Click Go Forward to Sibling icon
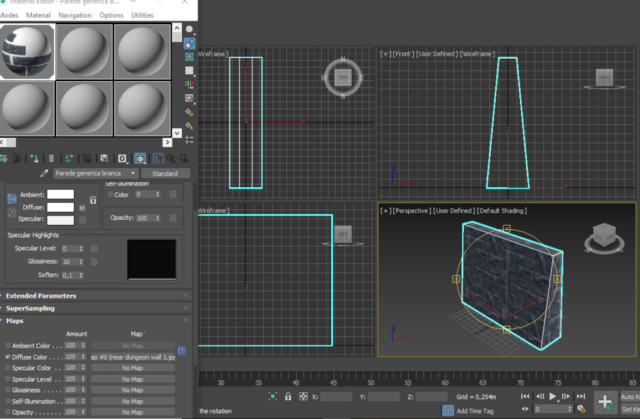This screenshot has width=640, height=419. coord(184,158)
